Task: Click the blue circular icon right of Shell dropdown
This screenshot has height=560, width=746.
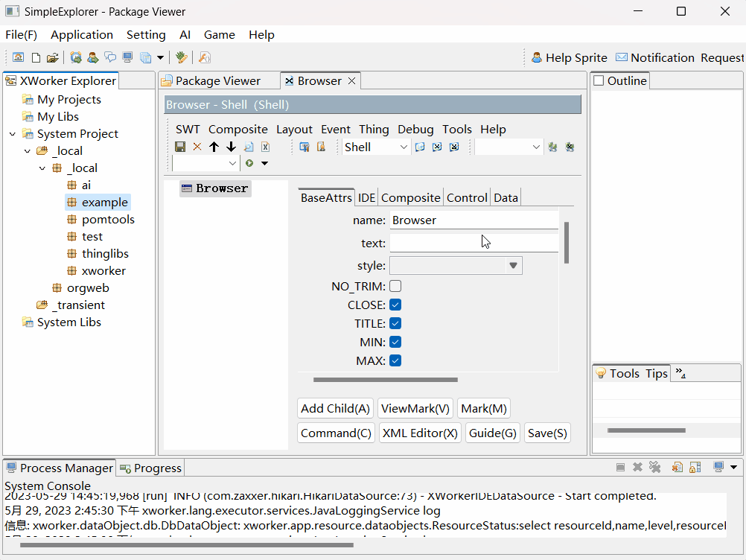Action: tap(420, 147)
